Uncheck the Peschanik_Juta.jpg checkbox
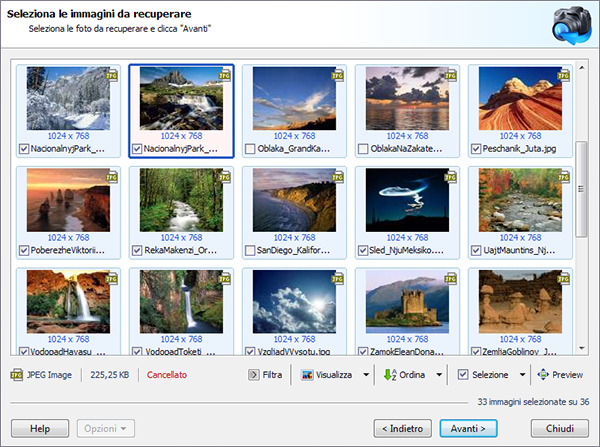Screen dimensions: 600x447 click(x=476, y=148)
